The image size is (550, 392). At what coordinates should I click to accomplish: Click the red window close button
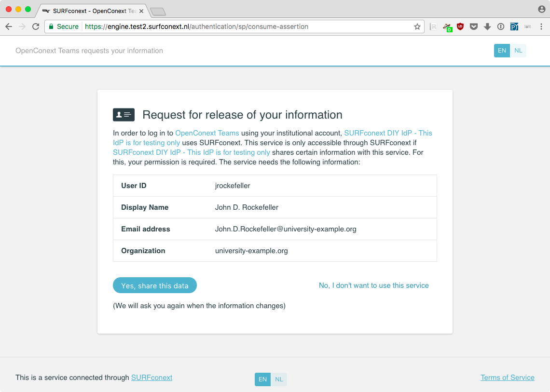click(9, 10)
